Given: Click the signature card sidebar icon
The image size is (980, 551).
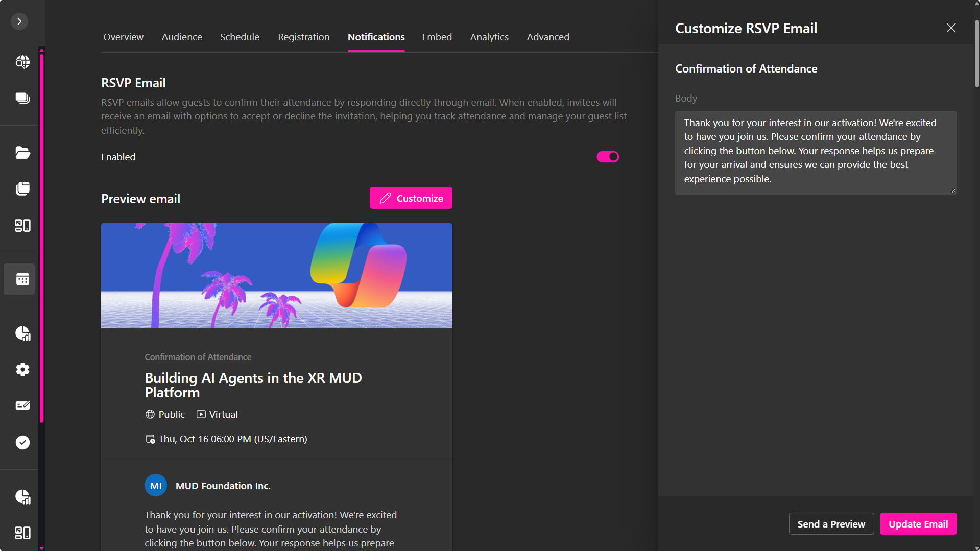Looking at the screenshot, I should pos(22,405).
